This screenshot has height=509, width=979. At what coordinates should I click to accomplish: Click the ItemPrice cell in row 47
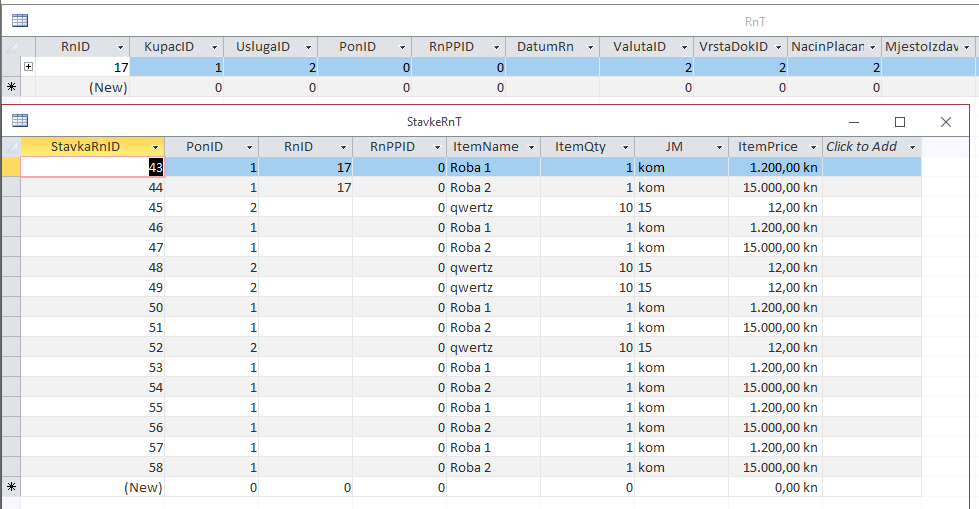[x=775, y=247]
